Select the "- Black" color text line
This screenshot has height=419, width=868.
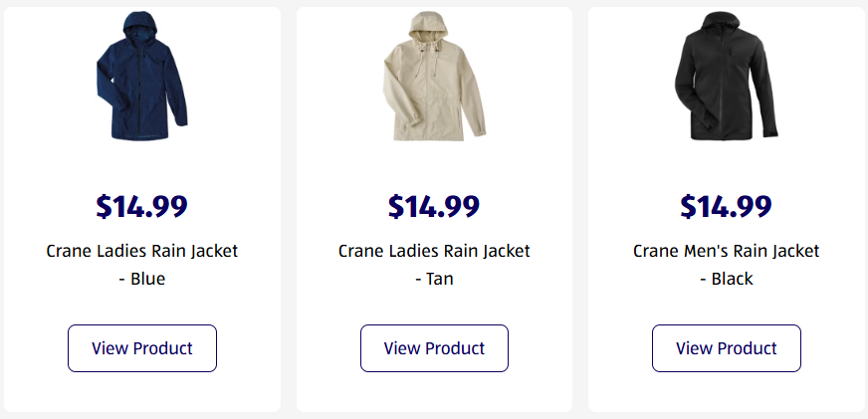(x=727, y=279)
